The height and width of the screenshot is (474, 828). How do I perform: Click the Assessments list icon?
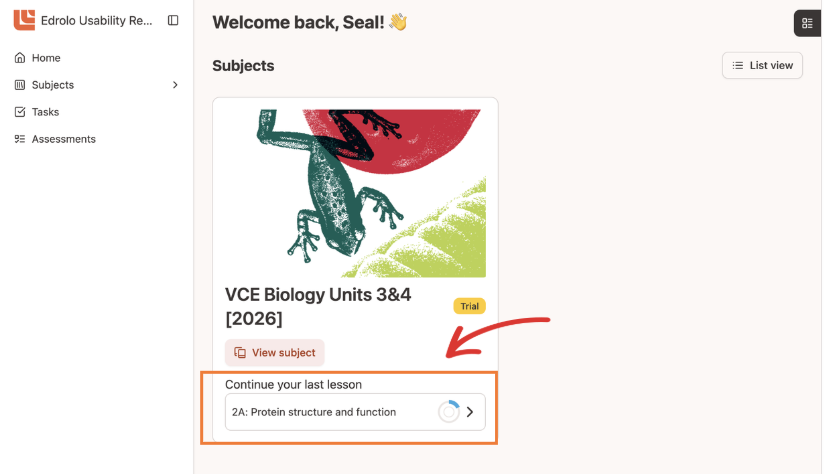tap(20, 139)
